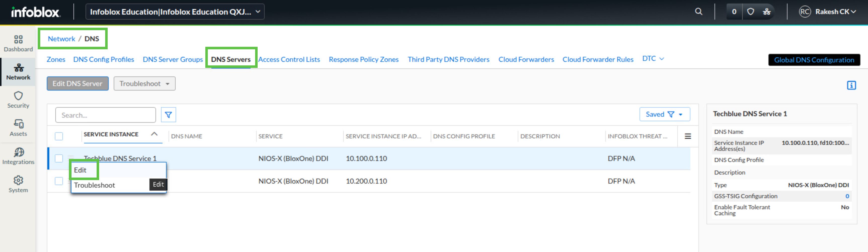Click the Infoblox Threat column header
The width and height of the screenshot is (868, 252).
point(638,136)
